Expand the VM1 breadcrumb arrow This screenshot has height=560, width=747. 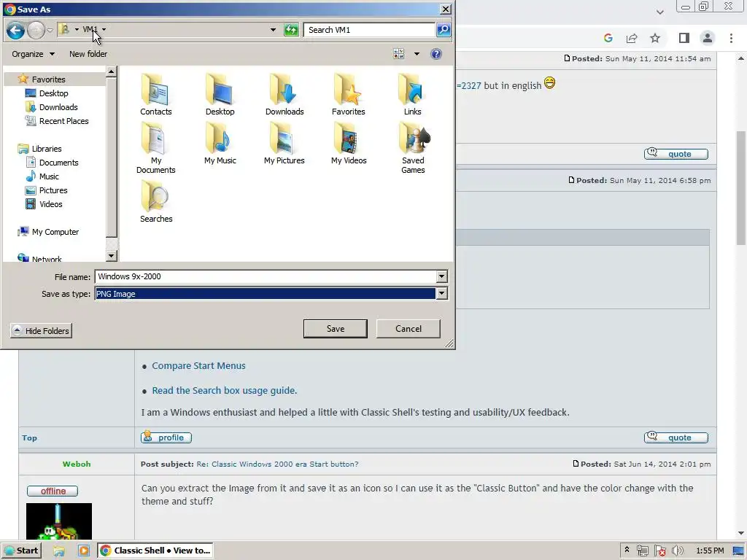[104, 29]
